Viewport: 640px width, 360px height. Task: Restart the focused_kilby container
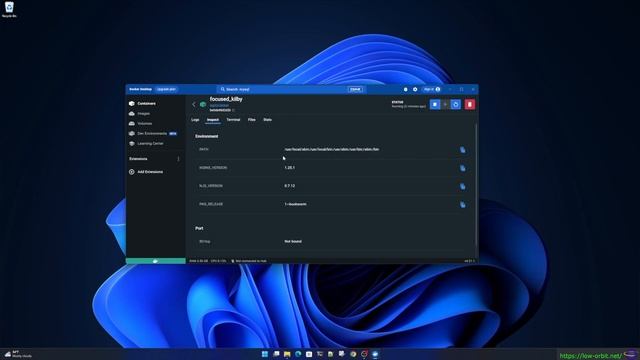(x=456, y=104)
